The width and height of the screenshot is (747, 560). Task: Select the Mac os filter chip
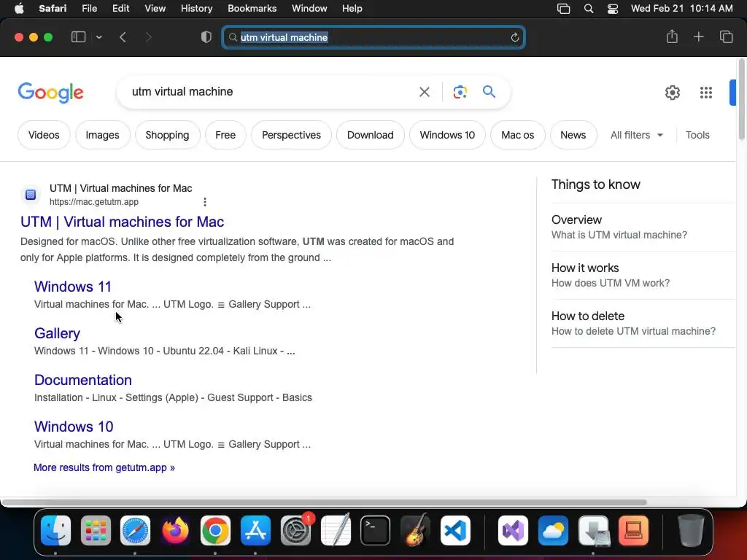coord(517,135)
